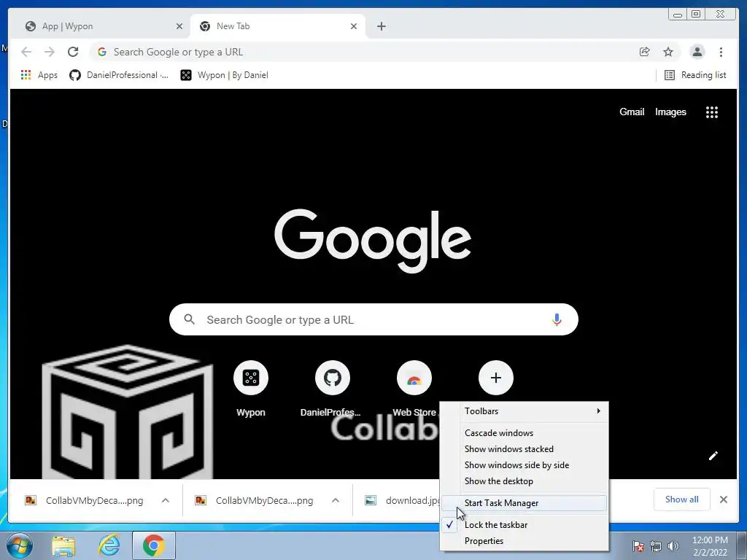This screenshot has height=560, width=747.
Task: Bookmark this tab with the star icon
Action: click(668, 52)
